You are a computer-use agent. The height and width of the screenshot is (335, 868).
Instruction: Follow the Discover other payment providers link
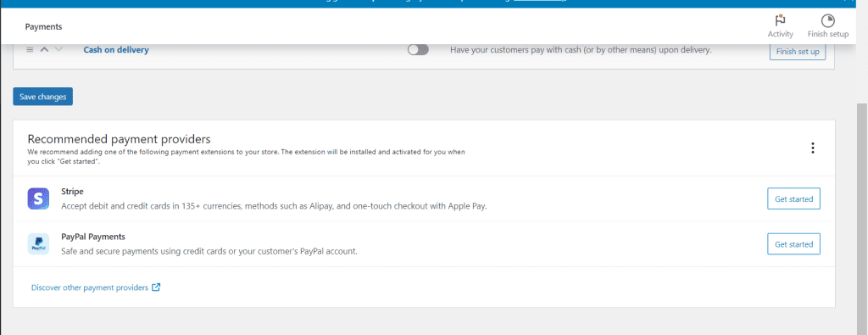tap(90, 288)
